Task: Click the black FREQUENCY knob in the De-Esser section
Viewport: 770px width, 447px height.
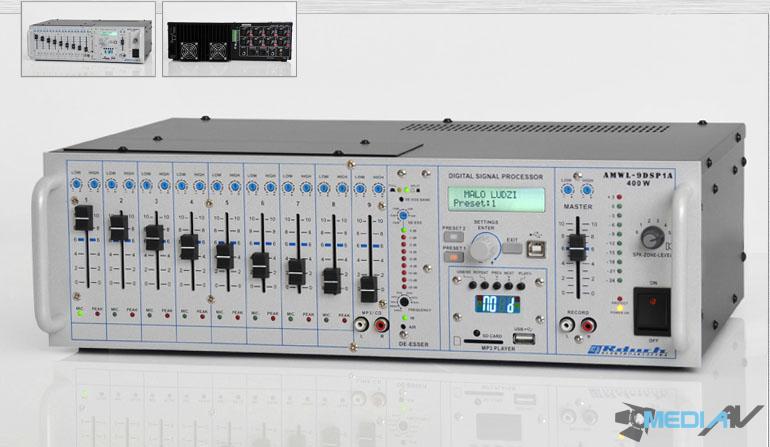Action: tap(404, 301)
